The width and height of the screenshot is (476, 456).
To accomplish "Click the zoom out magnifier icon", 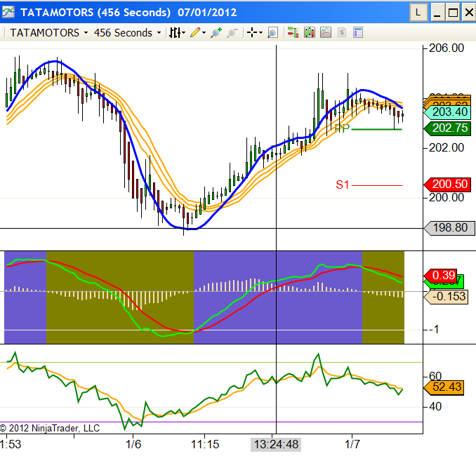I will pyautogui.click(x=232, y=32).
